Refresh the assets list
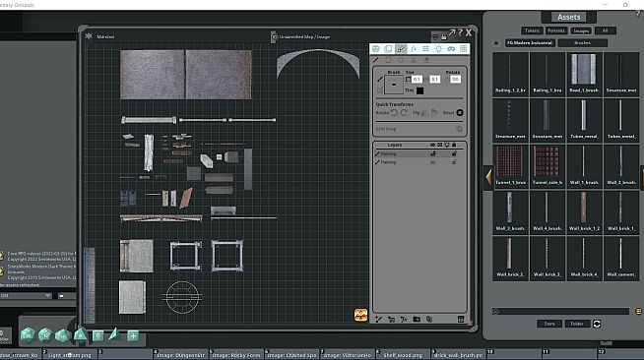 point(597,324)
